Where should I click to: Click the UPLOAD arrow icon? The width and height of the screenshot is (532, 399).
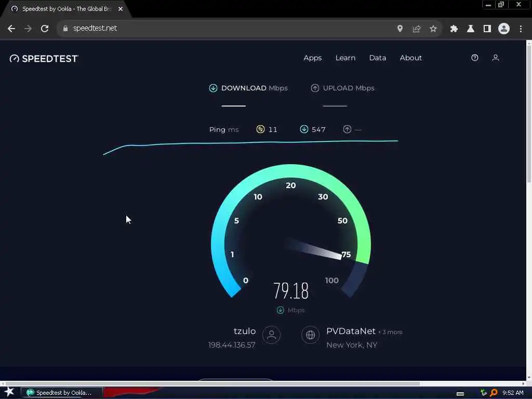315,88
